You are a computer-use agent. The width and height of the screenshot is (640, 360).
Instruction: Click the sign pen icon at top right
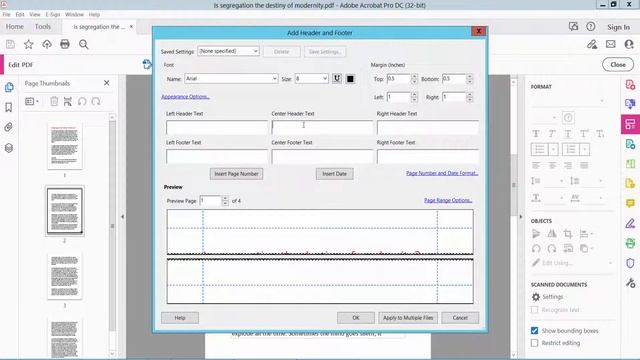[592, 44]
